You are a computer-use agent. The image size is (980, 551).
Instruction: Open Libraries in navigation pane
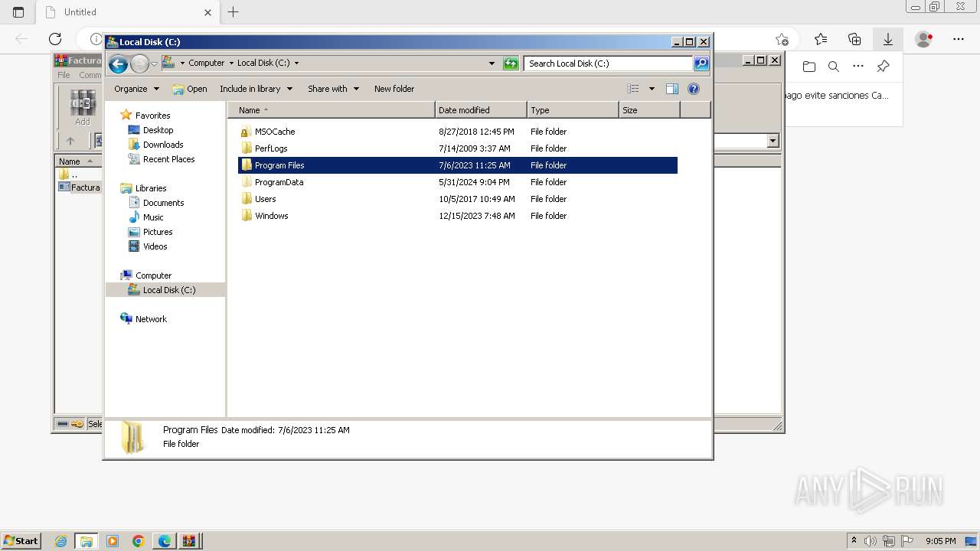point(151,188)
